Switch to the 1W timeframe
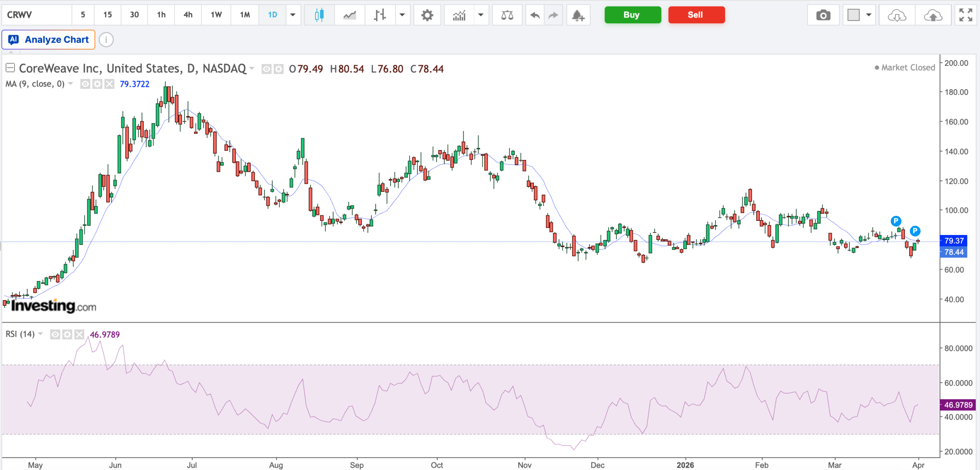Viewport: 980px width, 470px height. [216, 15]
